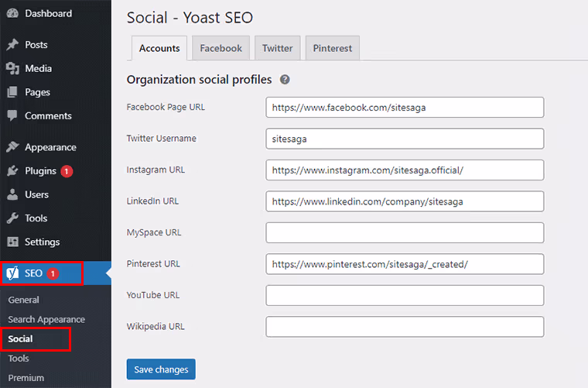Select the Social submenu item
588x388 pixels.
coord(21,339)
